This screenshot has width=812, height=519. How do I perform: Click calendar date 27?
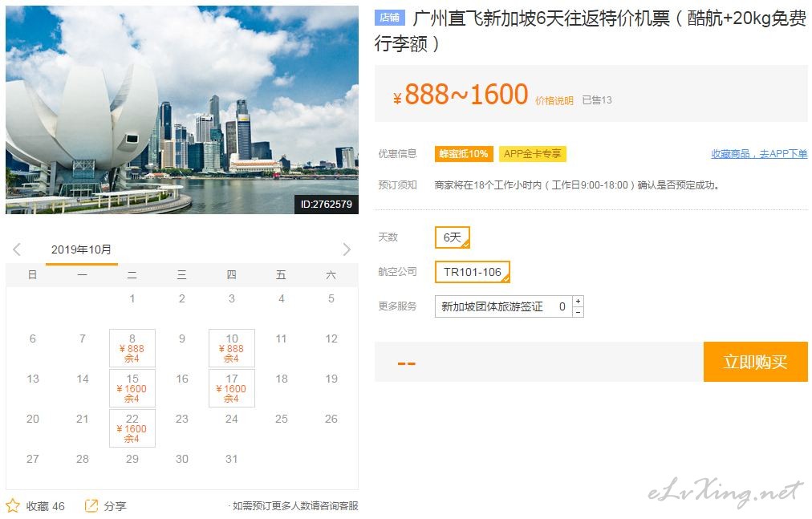tap(33, 459)
